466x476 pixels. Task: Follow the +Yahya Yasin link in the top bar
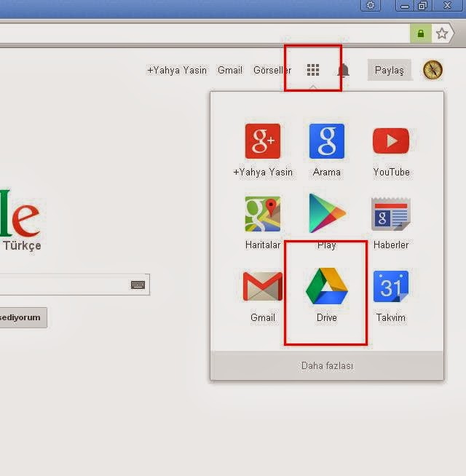click(x=177, y=70)
